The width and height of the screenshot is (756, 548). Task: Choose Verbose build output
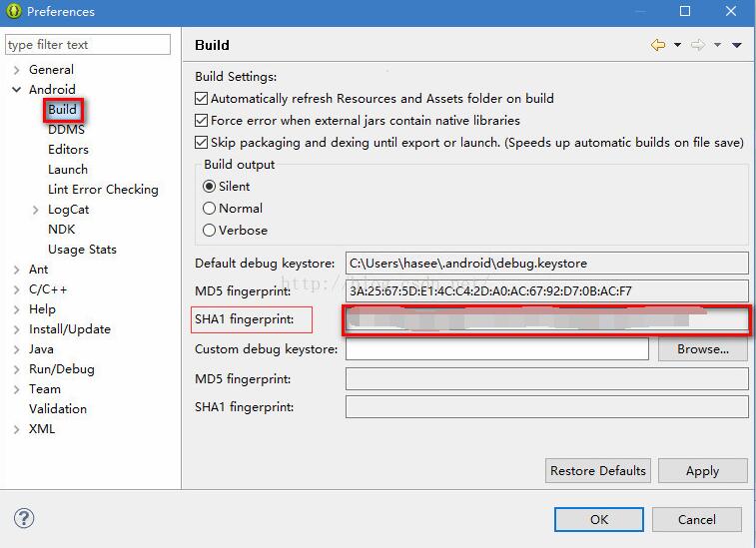point(210,231)
